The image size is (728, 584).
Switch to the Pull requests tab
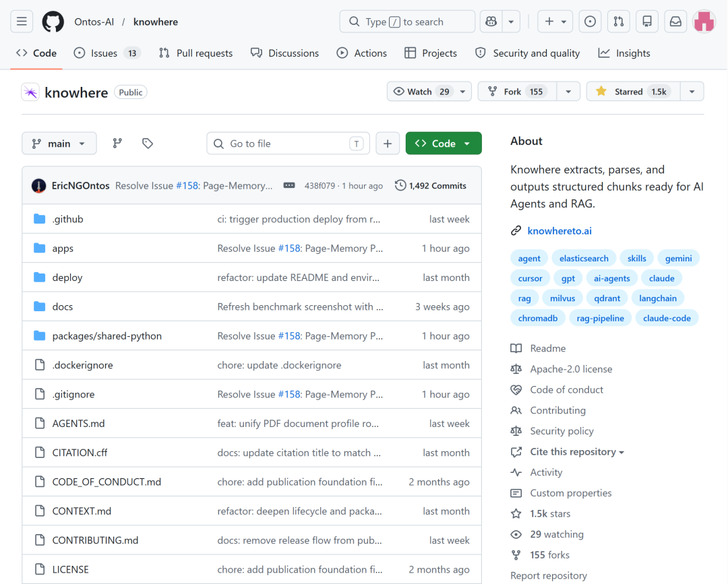click(x=195, y=53)
